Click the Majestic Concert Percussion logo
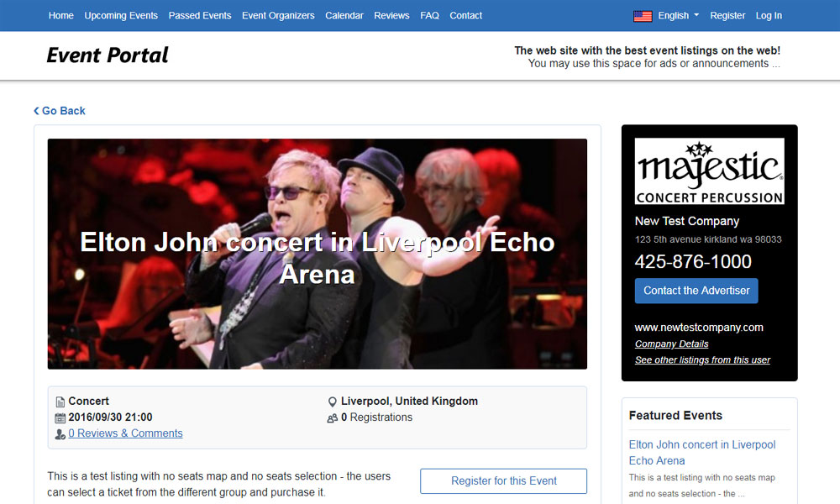 709,171
